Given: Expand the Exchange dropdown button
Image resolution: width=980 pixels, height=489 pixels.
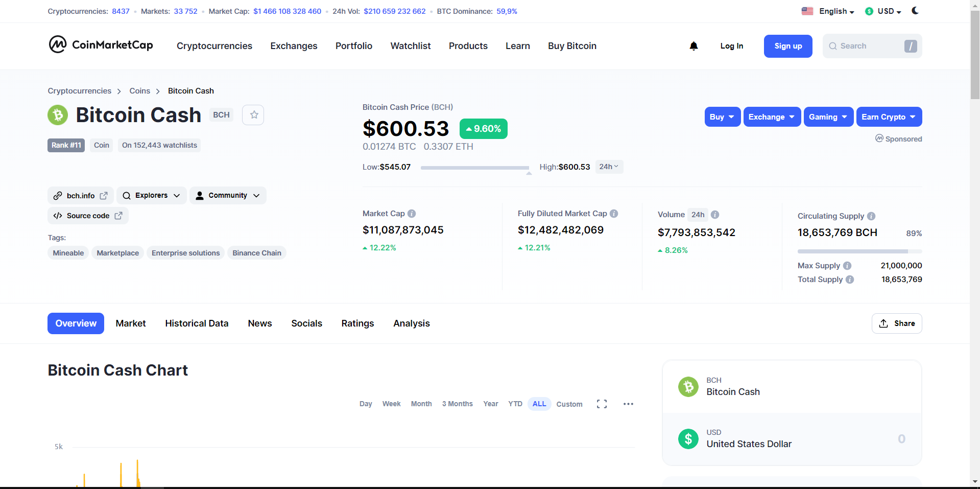Looking at the screenshot, I should 772,117.
